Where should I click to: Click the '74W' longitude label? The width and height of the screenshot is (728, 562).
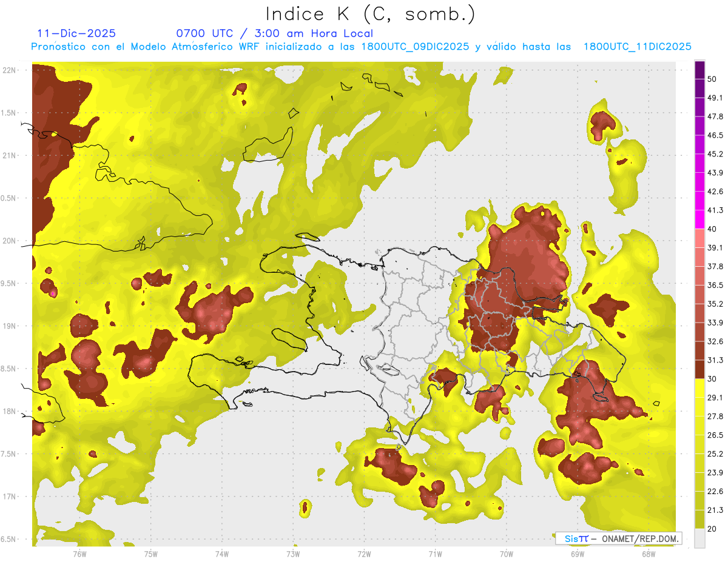pyautogui.click(x=221, y=554)
